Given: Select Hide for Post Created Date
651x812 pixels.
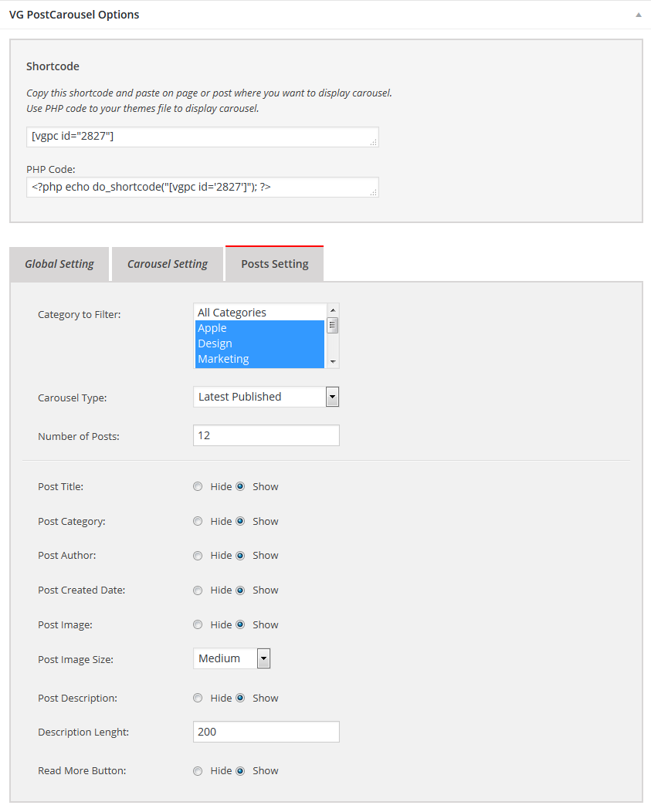Looking at the screenshot, I should (x=198, y=590).
